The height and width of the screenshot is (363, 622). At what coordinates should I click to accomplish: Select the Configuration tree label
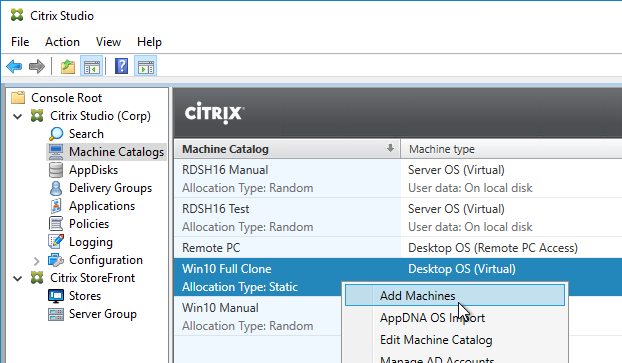click(x=106, y=260)
